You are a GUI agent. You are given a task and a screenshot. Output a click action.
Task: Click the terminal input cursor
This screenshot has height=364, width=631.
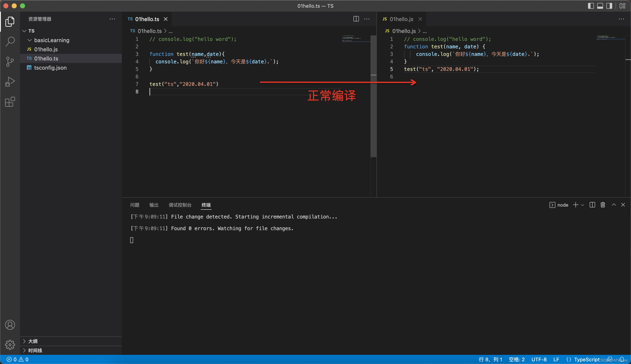[132, 240]
